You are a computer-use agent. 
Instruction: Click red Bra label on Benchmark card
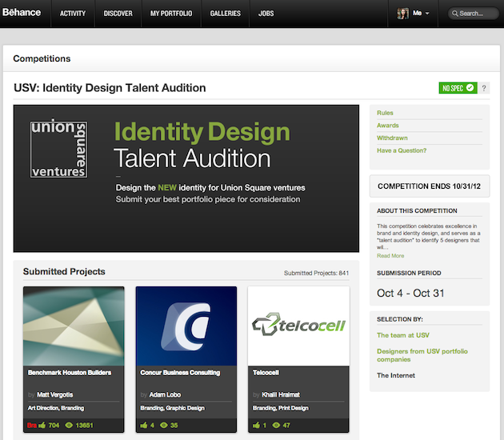(32, 426)
